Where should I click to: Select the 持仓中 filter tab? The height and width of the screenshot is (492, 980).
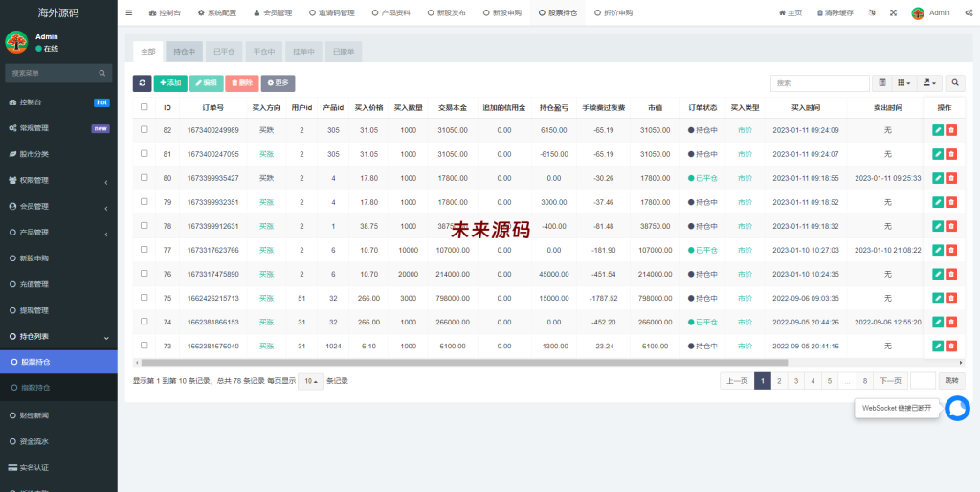pyautogui.click(x=185, y=52)
